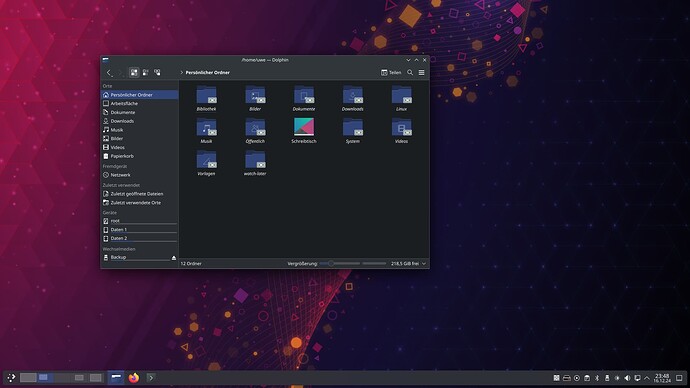The image size is (690, 388).
Task: Open the search magnifier in Dolphin
Action: pyautogui.click(x=410, y=73)
